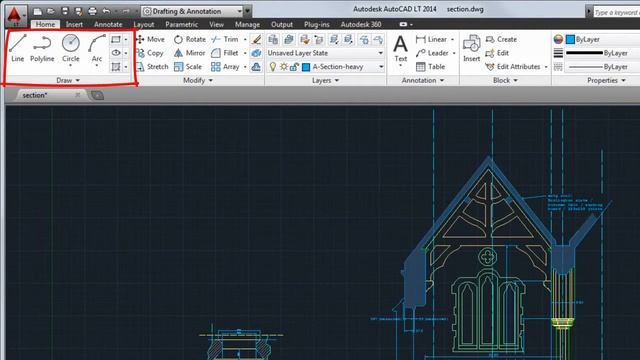Toggle the layer lock padlock icon
Screen dimensions: 640x360
[x=294, y=67]
